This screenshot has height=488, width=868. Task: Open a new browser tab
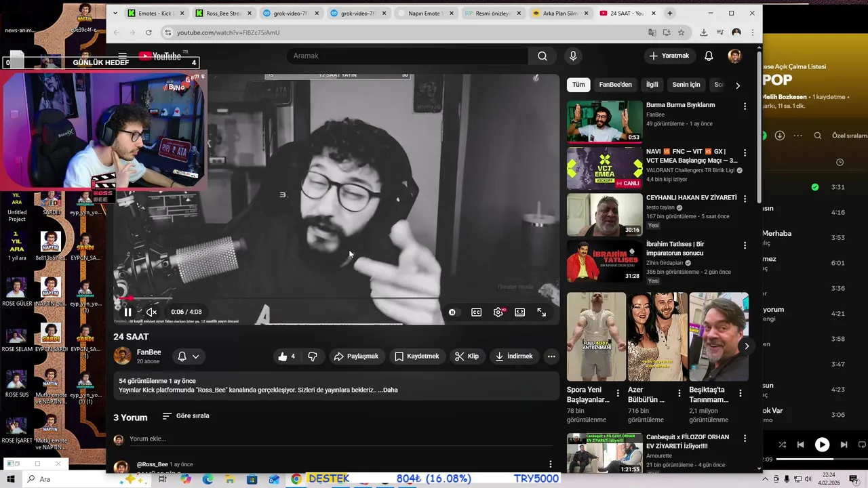[x=670, y=14]
